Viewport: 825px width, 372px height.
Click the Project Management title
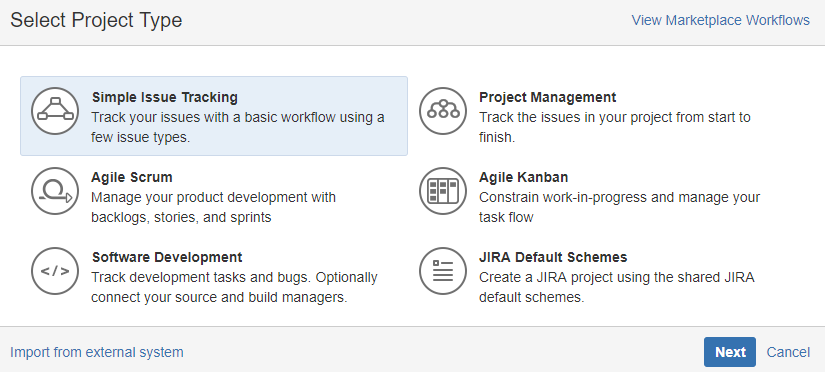tap(547, 97)
